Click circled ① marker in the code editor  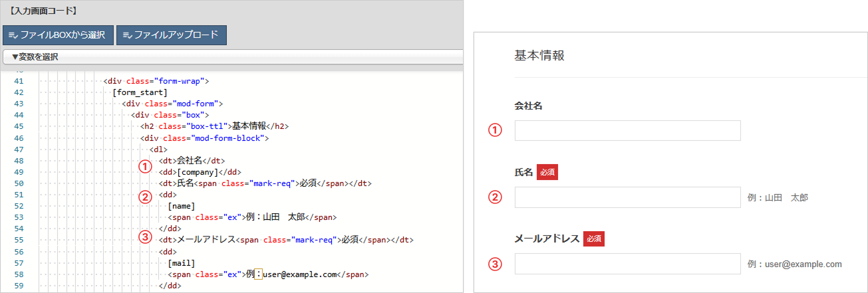(x=145, y=166)
